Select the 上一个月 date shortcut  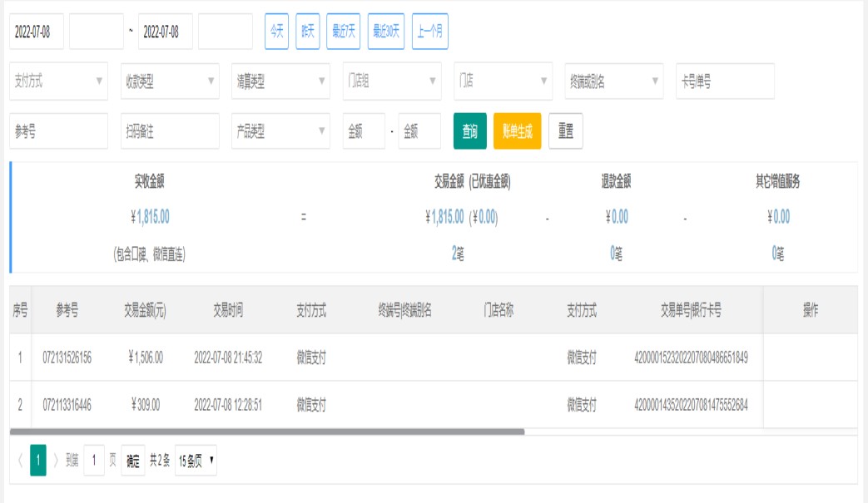coord(430,32)
